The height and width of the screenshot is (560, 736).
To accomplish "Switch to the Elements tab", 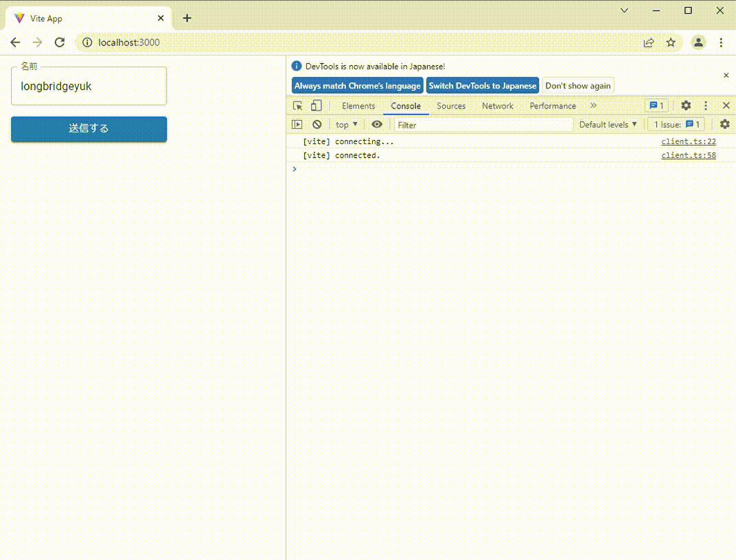I will tap(358, 106).
